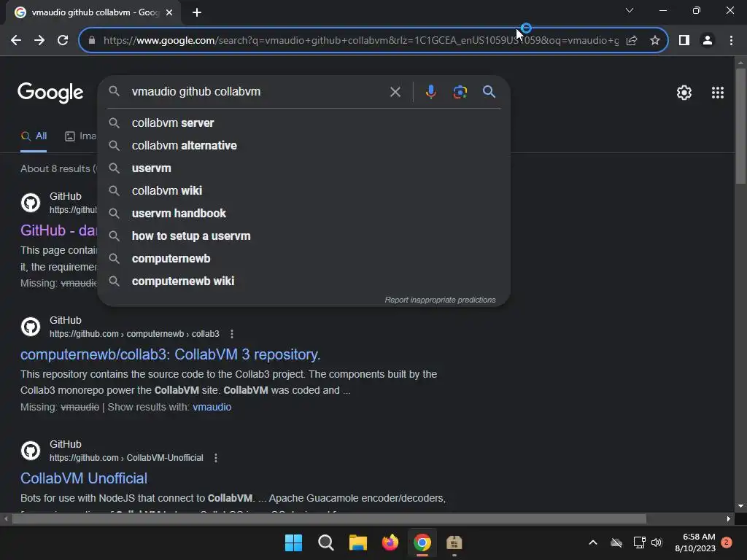The height and width of the screenshot is (560, 747).
Task: Show results with 'vmaudio' link
Action: point(212,407)
